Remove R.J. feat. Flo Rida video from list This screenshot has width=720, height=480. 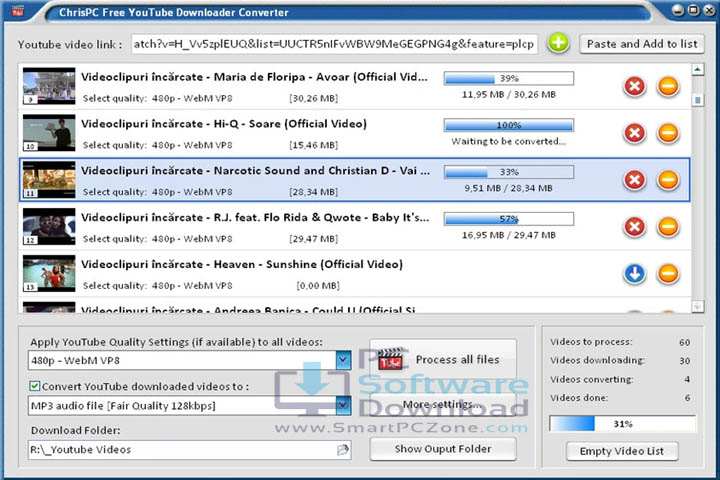point(668,226)
